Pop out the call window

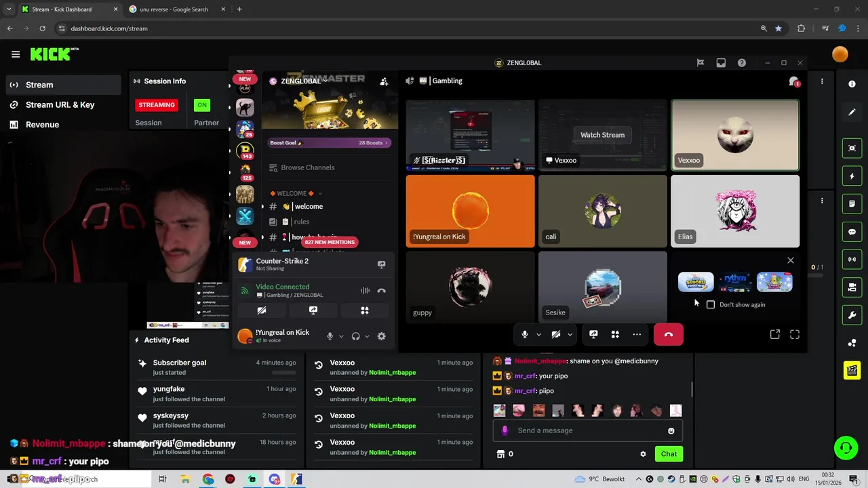tap(774, 334)
